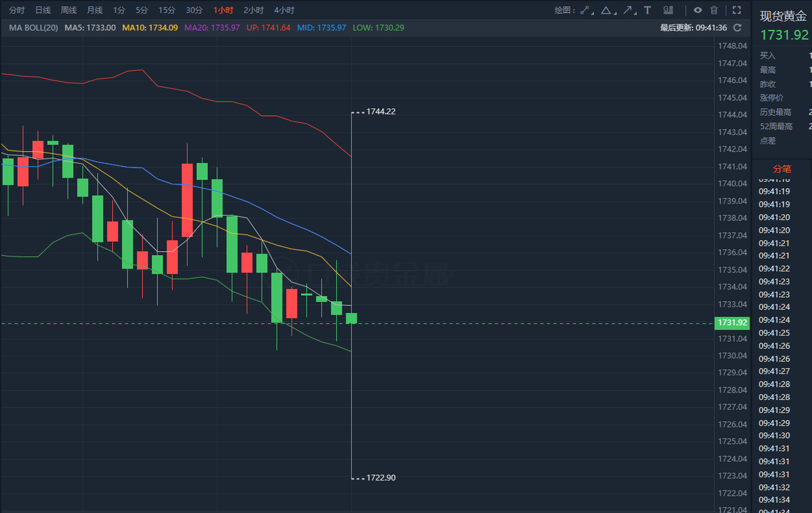Click the large 1731.92 quote price

click(x=784, y=35)
